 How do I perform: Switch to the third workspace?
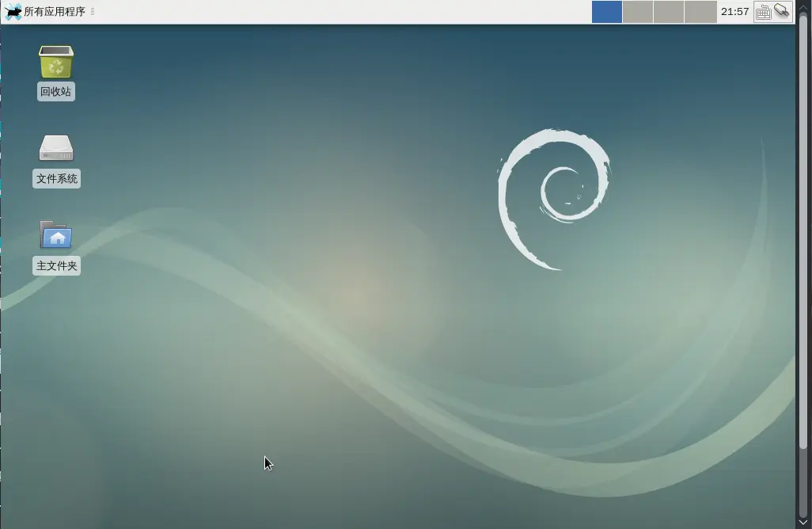(x=669, y=12)
